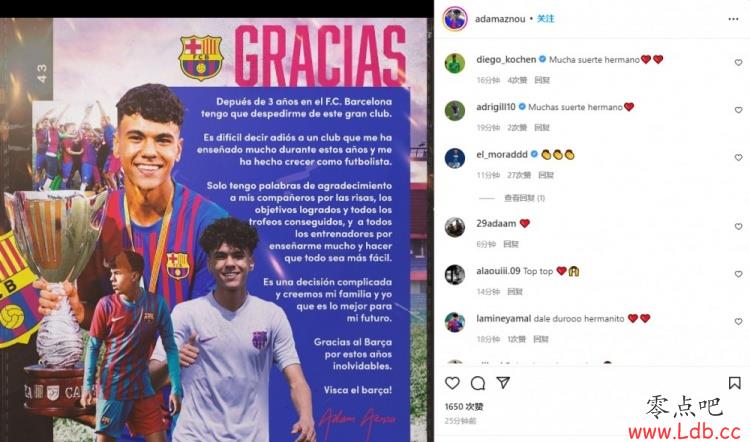Image resolution: width=750 pixels, height=442 pixels.
Task: Open the three-dot more options menu
Action: 733,19
